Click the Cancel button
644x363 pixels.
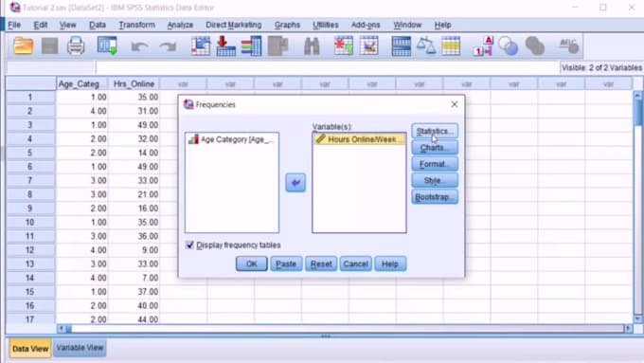(x=355, y=263)
